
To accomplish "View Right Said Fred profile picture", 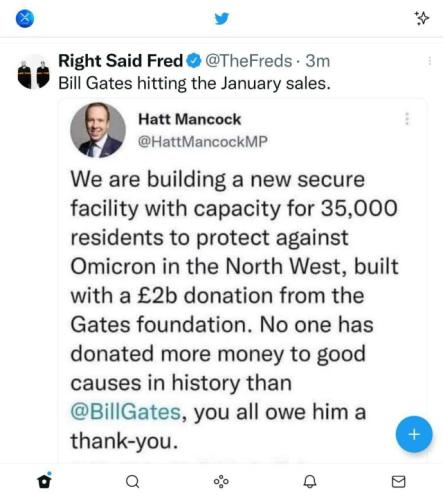I will [33, 72].
